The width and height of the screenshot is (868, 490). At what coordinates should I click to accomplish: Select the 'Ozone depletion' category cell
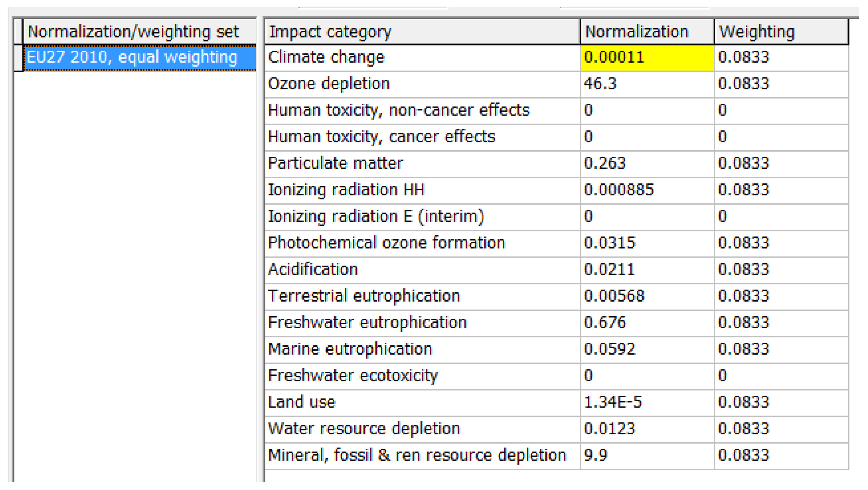(x=422, y=84)
